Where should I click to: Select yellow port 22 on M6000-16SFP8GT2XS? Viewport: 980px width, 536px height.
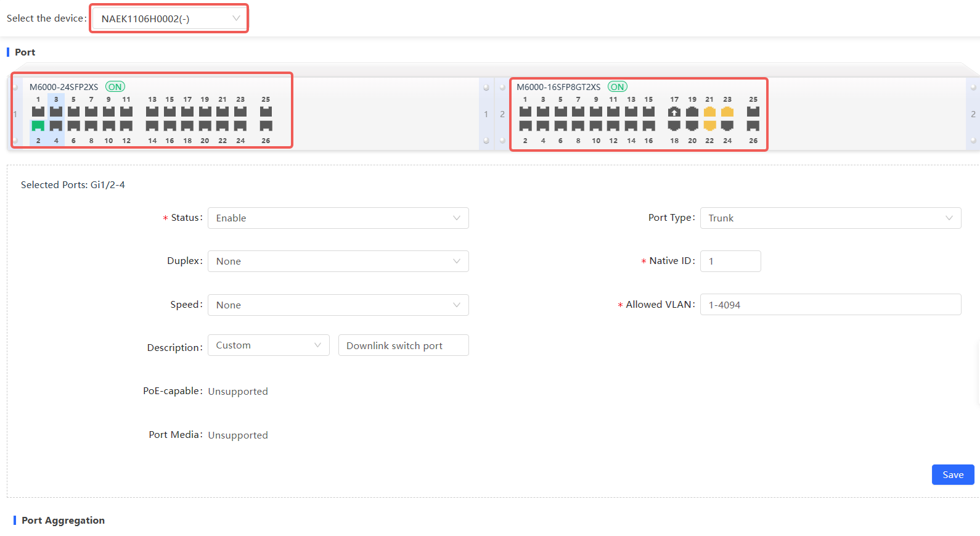[x=709, y=126]
